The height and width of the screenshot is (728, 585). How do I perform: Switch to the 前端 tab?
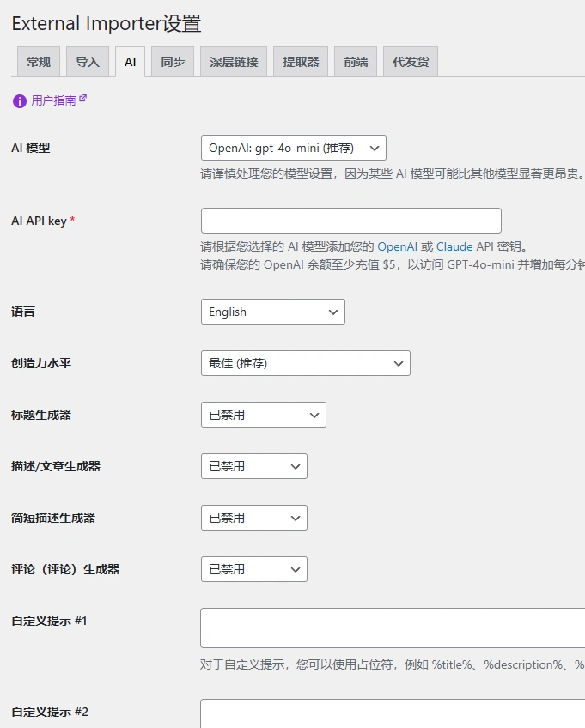click(x=356, y=61)
